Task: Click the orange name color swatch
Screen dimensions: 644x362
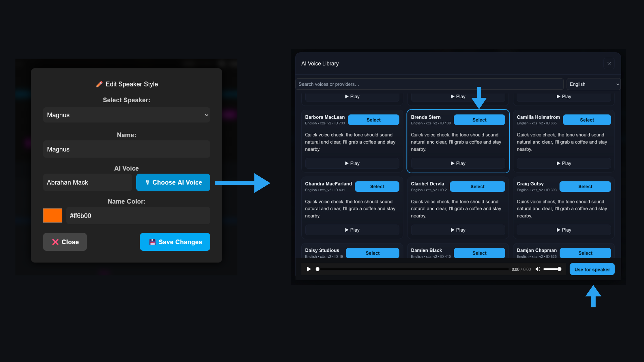Action: tap(53, 216)
